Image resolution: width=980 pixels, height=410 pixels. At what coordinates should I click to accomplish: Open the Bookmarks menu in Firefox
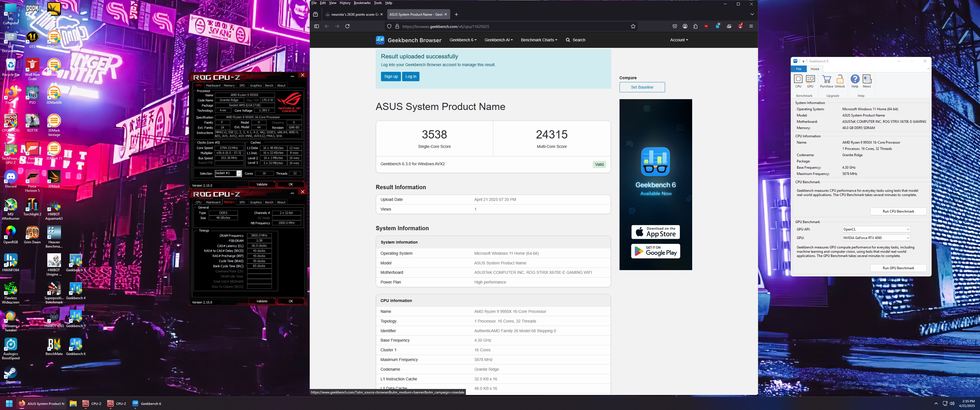click(x=362, y=3)
